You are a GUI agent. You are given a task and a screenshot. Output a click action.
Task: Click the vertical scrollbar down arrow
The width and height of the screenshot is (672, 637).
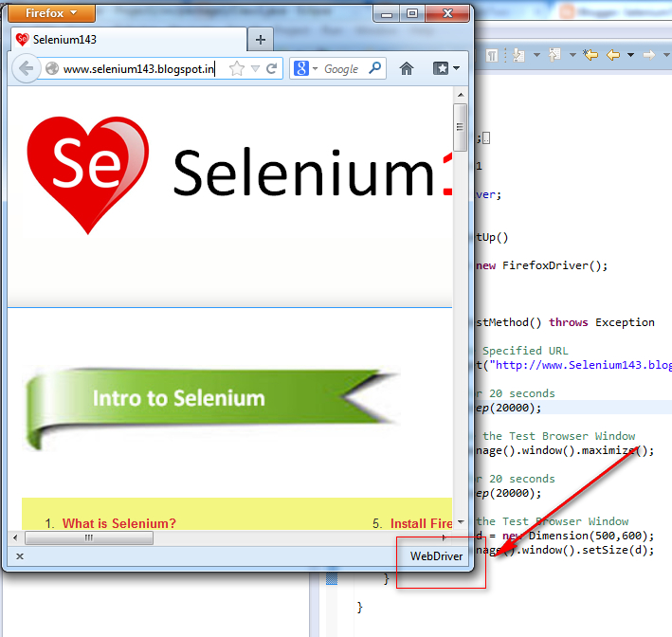pos(461,521)
